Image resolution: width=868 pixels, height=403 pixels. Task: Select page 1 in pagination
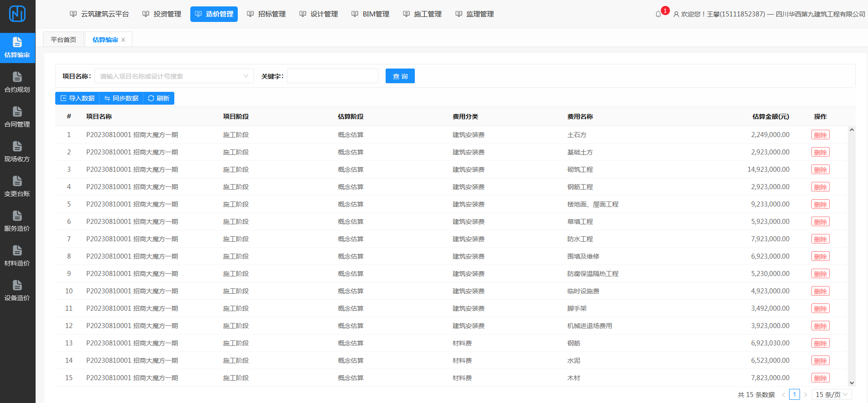coord(795,395)
